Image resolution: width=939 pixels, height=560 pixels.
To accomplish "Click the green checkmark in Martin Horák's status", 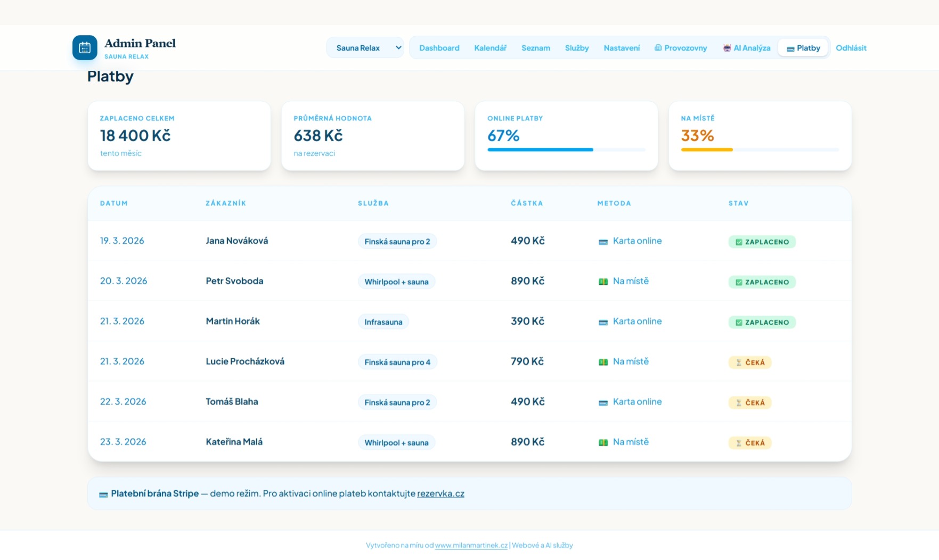I will (x=739, y=323).
